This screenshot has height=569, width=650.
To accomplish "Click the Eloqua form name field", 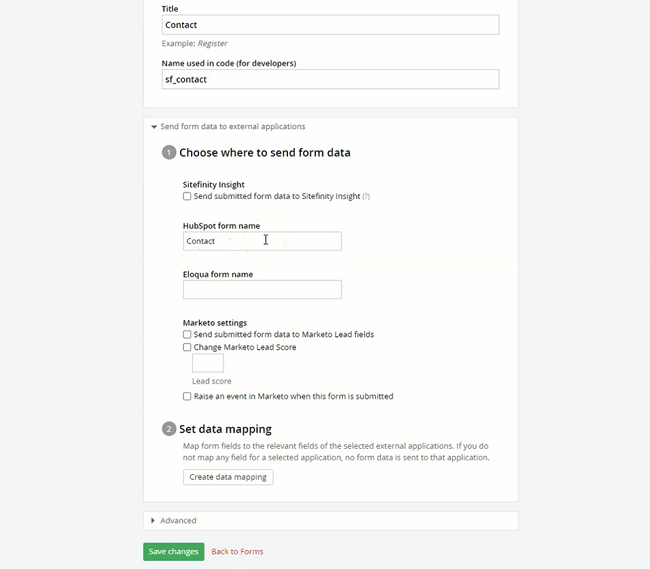I will 262,289.
